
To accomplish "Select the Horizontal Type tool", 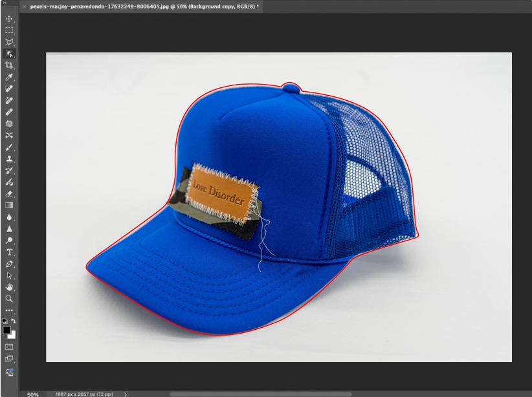I will [x=9, y=252].
